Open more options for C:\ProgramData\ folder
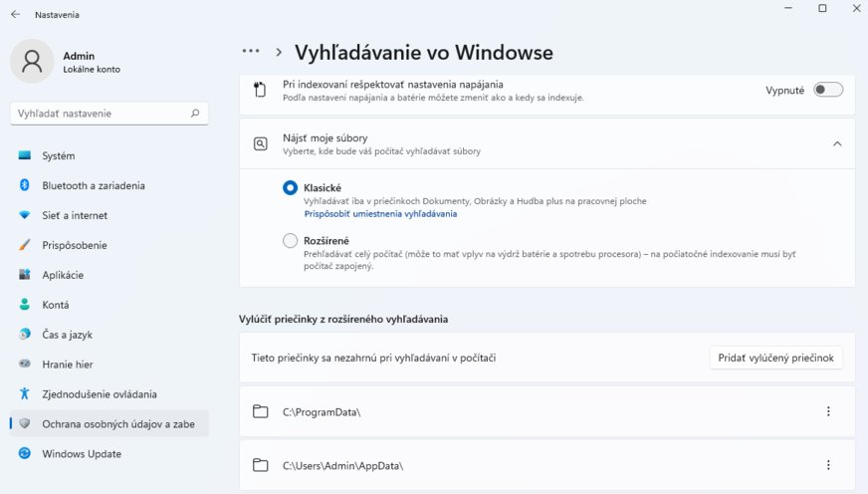The image size is (868, 494). 827,411
